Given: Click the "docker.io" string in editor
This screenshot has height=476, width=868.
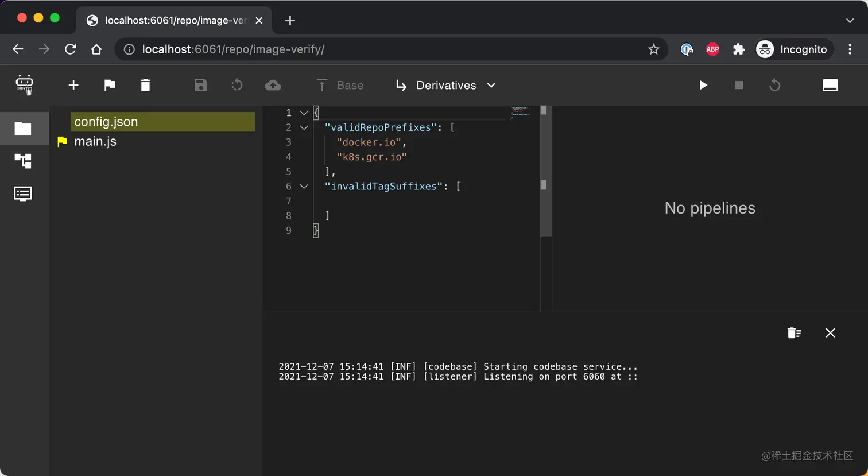Looking at the screenshot, I should pos(369,142).
